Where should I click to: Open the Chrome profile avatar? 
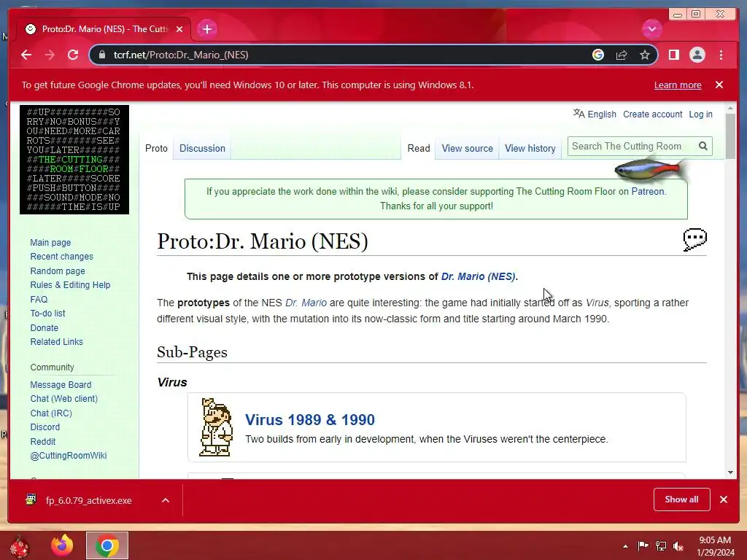[697, 55]
